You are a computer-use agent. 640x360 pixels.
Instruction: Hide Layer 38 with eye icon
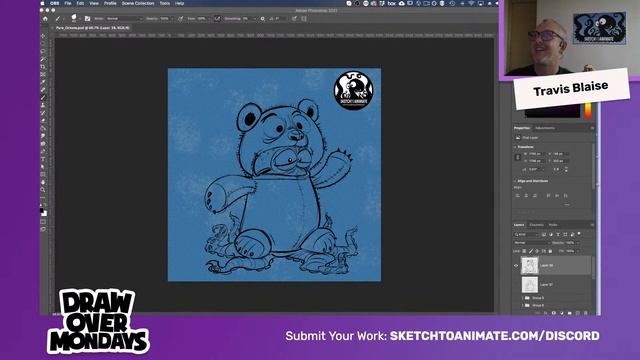point(516,266)
